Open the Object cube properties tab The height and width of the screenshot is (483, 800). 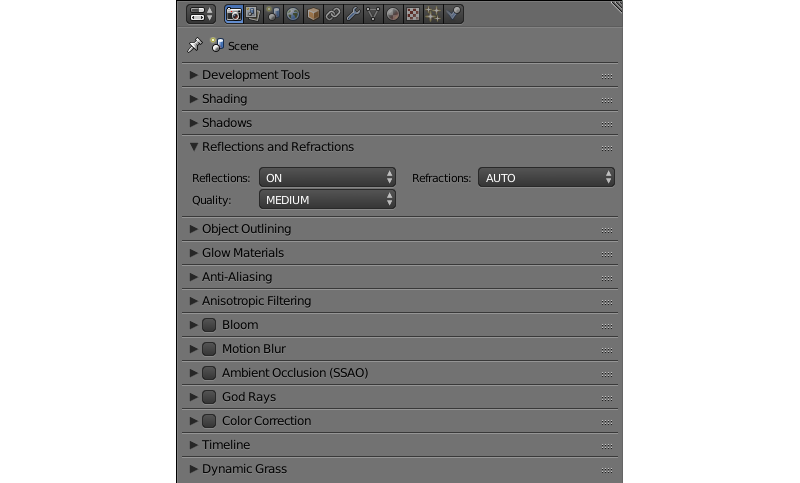tap(313, 14)
